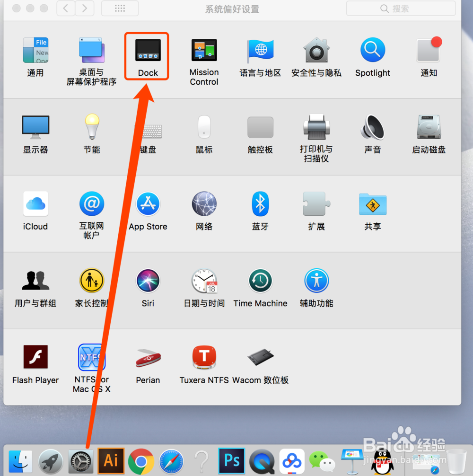Screen dimensions: 473x476
Task: Show all preferences grid button
Action: coord(120,8)
